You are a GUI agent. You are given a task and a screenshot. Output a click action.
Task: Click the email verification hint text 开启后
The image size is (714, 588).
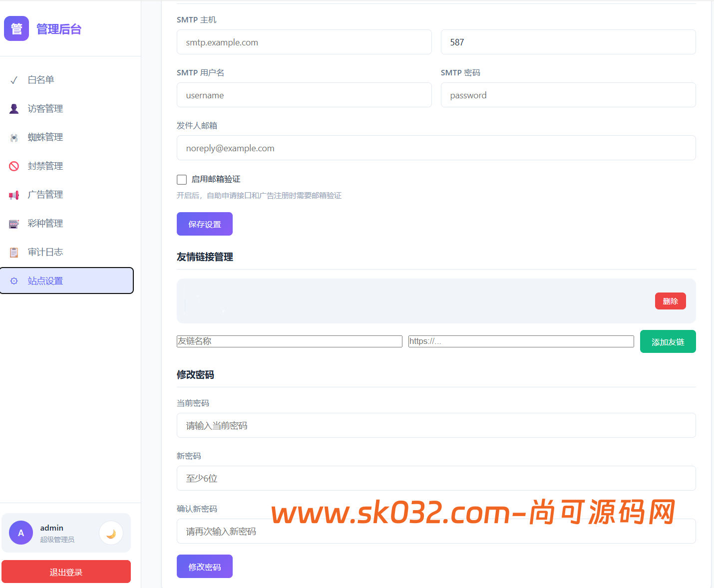tap(259, 195)
